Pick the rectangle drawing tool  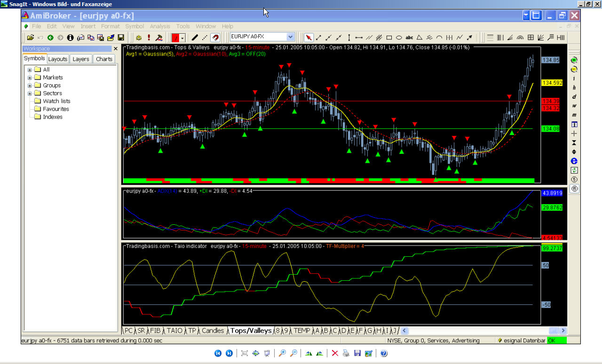pyautogui.click(x=389, y=38)
